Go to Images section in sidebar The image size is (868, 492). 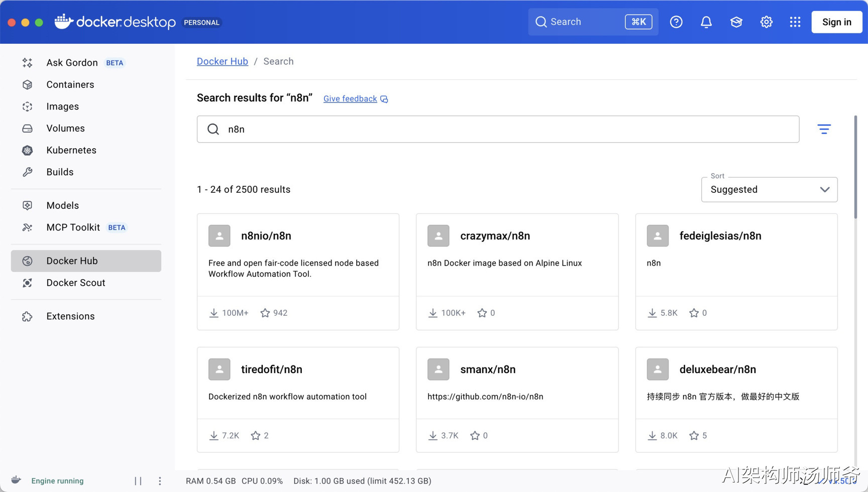(62, 106)
